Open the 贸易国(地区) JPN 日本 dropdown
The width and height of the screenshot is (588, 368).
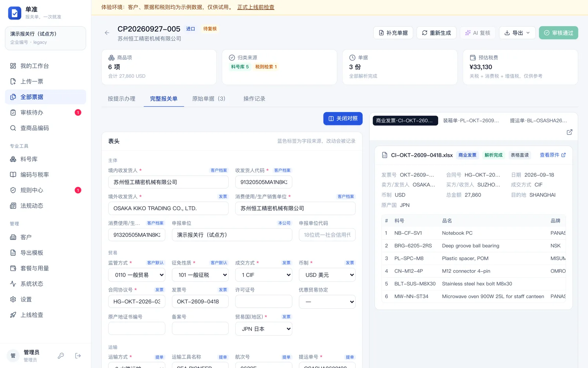(x=263, y=329)
